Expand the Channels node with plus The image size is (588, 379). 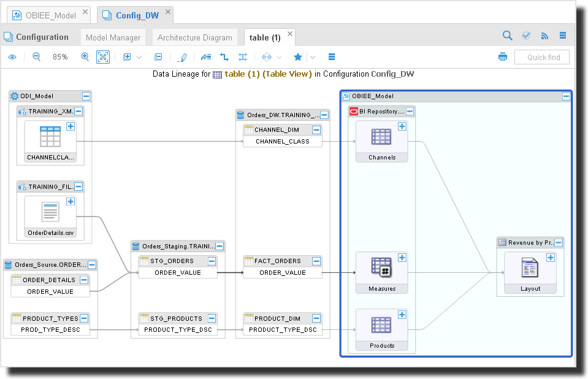click(402, 126)
